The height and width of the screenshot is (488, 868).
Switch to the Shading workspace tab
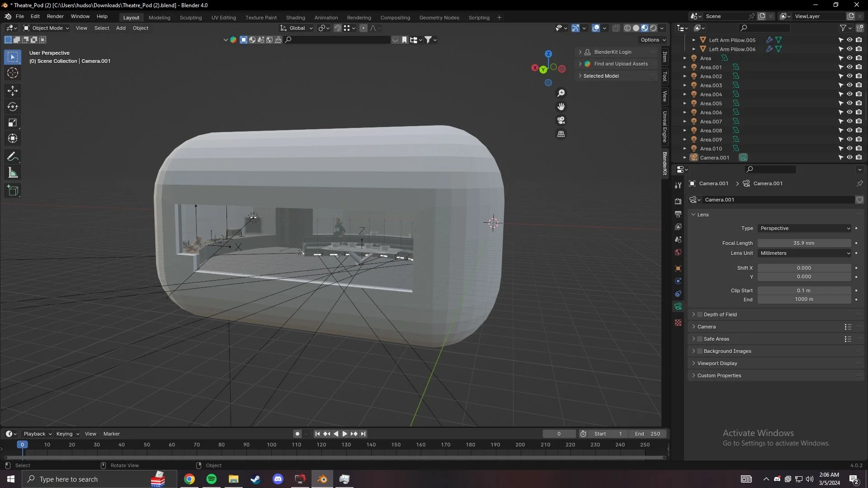[295, 18]
